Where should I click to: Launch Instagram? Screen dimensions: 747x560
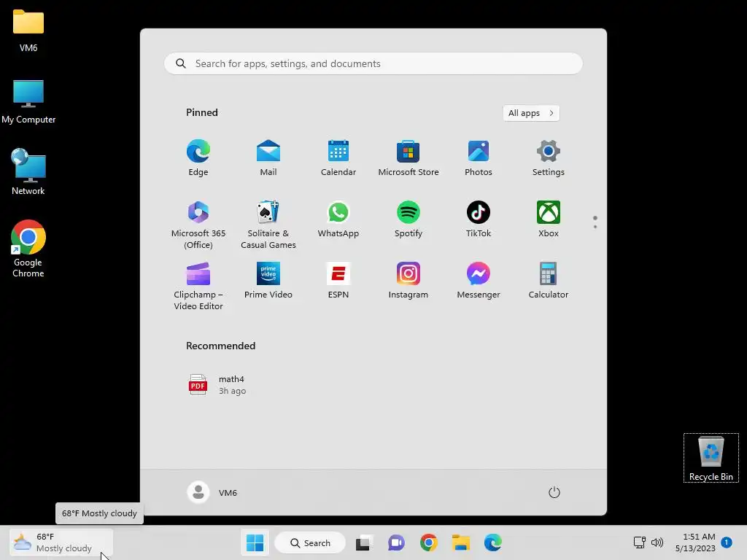coord(409,281)
